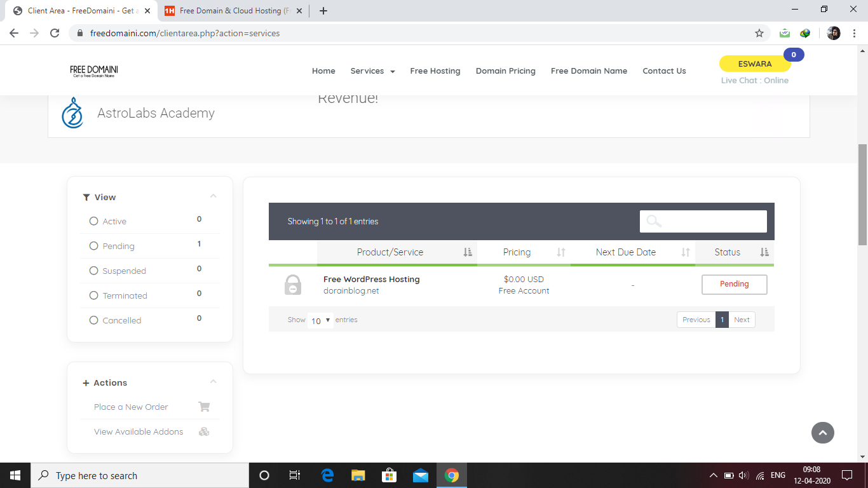Screen dimensions: 868x488
Task: Reload the page with the refresh icon
Action: point(55,33)
